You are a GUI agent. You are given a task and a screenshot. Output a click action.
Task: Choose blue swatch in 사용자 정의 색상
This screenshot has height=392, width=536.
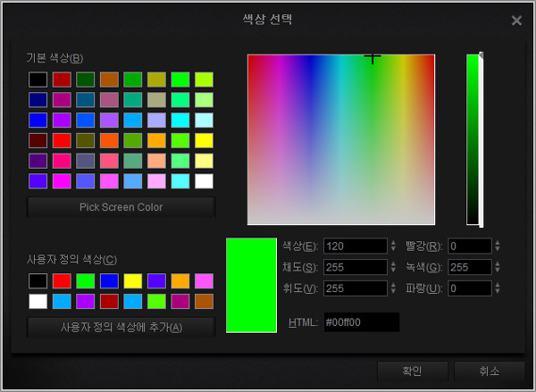point(109,281)
